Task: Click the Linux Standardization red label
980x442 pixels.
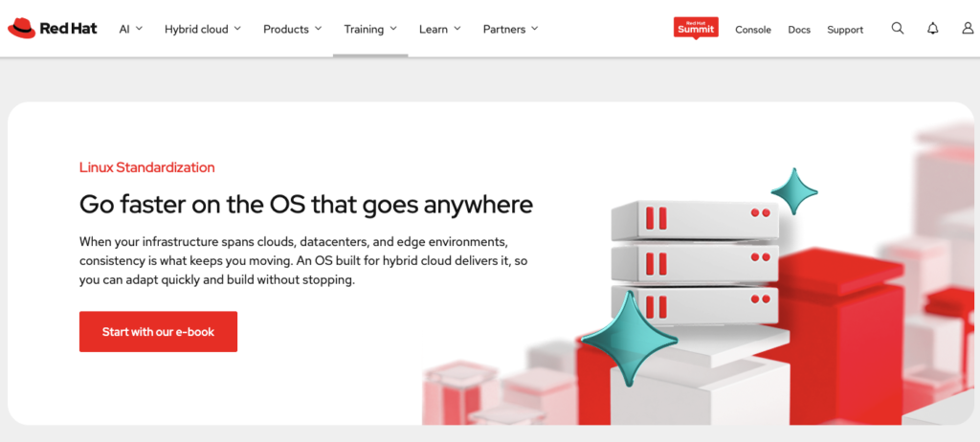Action: tap(146, 166)
